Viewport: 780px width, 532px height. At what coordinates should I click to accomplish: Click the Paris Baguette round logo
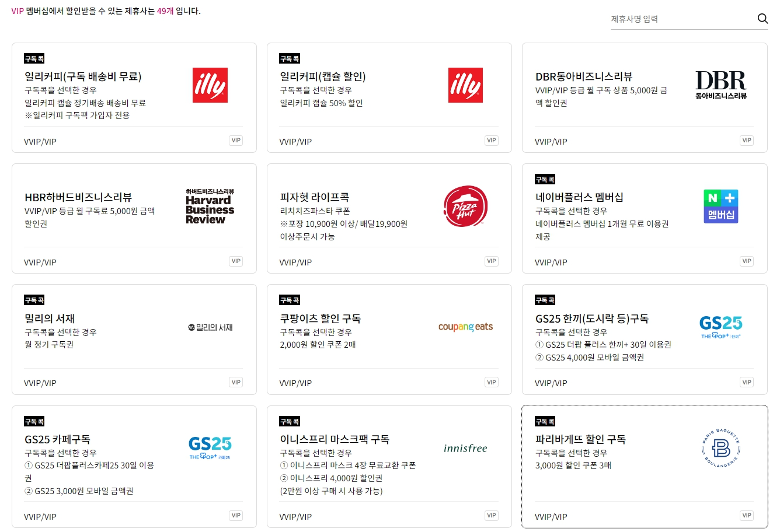point(721,448)
